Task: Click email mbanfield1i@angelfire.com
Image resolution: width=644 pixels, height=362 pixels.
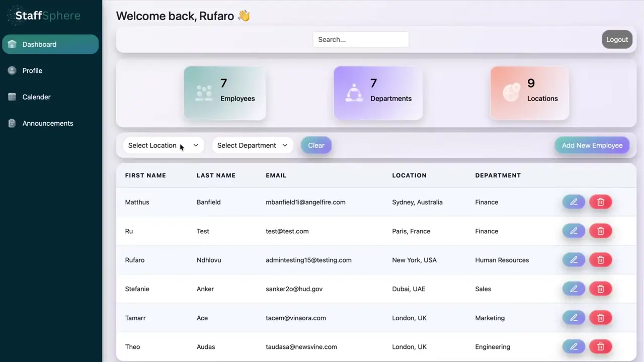Action: point(305,202)
